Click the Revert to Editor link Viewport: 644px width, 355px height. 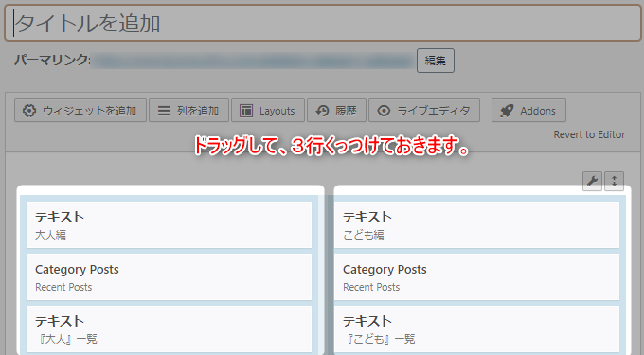pyautogui.click(x=589, y=134)
